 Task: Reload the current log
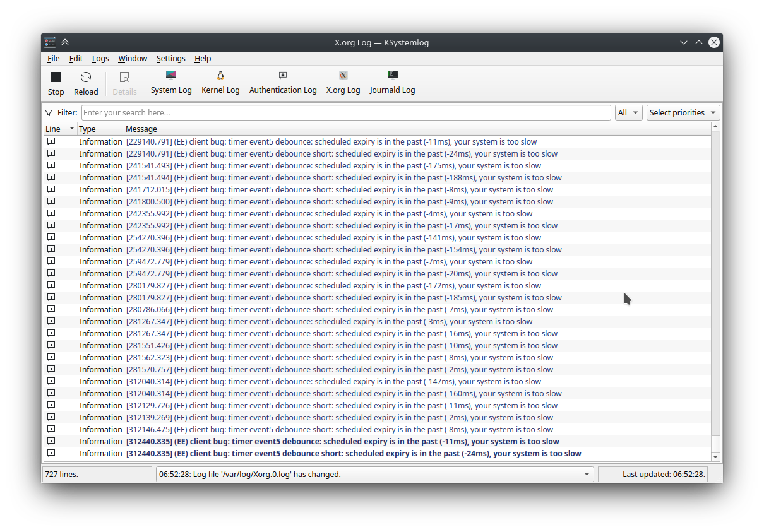pyautogui.click(x=86, y=84)
